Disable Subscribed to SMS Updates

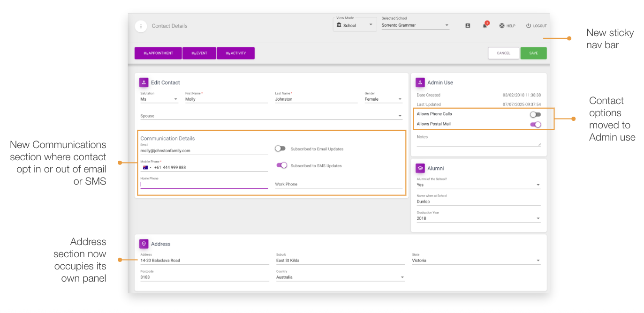282,165
